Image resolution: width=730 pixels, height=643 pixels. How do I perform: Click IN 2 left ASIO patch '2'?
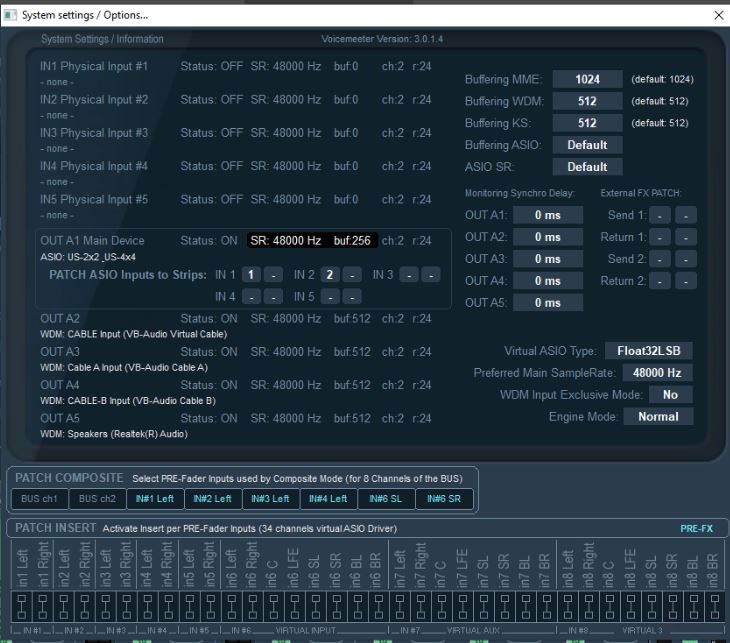pos(330,275)
